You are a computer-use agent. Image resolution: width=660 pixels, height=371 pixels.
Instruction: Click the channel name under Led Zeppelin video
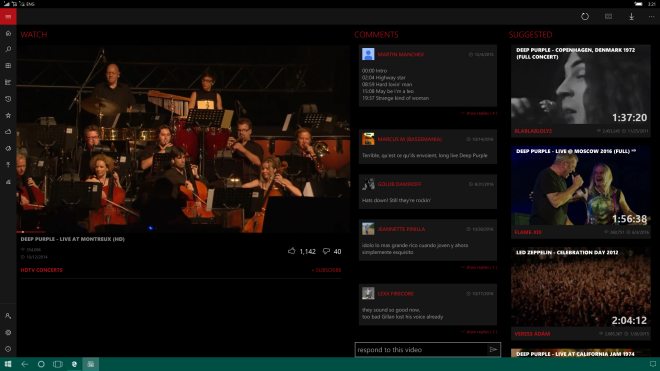coord(532,334)
